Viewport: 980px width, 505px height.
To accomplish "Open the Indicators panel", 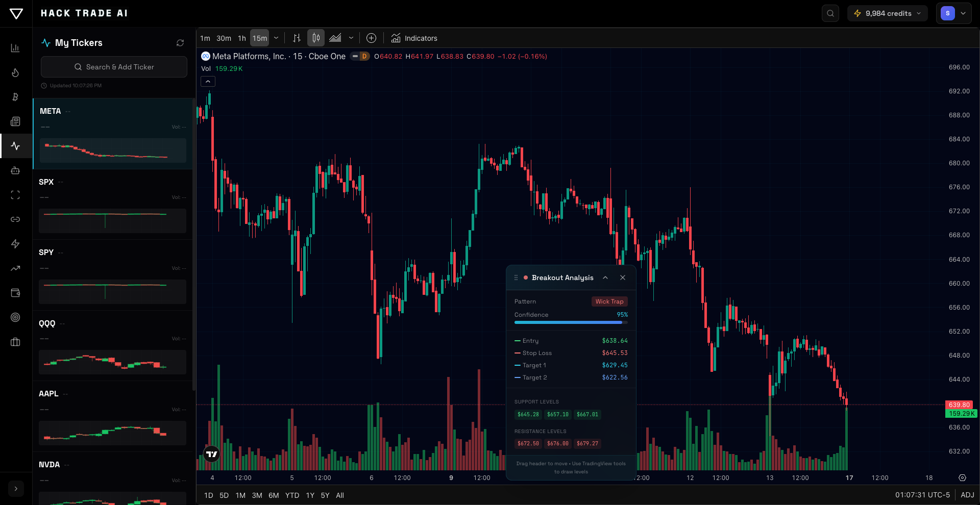I will coord(414,38).
